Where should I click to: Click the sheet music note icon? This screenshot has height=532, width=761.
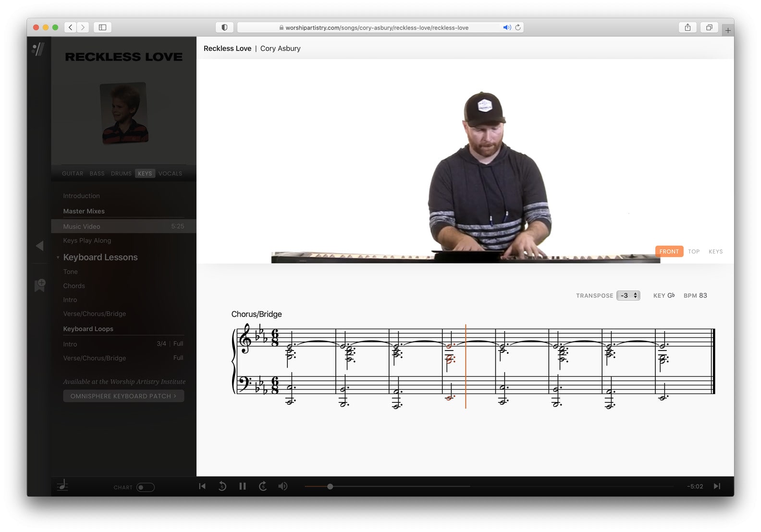coord(62,486)
